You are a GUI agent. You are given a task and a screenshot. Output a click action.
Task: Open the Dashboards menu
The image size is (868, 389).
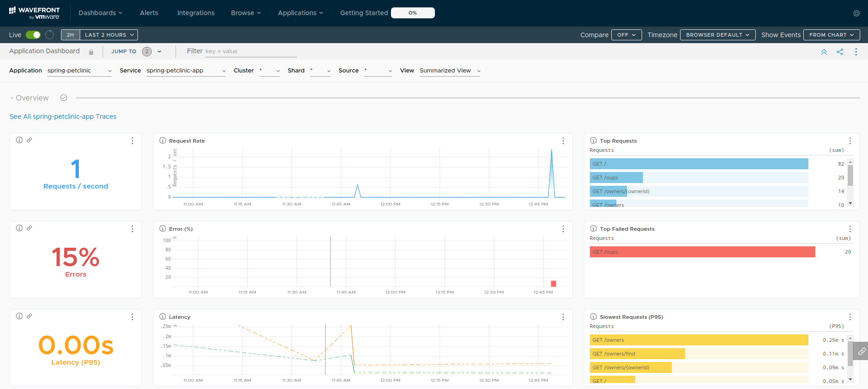[100, 13]
